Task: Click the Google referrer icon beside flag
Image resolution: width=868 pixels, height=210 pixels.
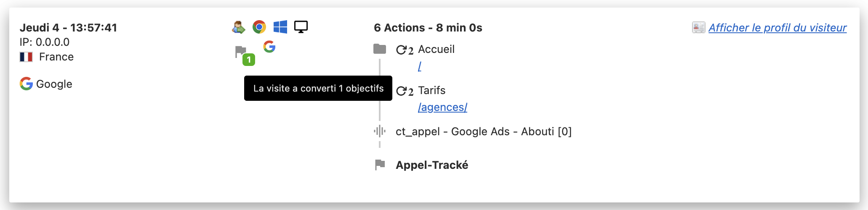Action: pos(269,47)
